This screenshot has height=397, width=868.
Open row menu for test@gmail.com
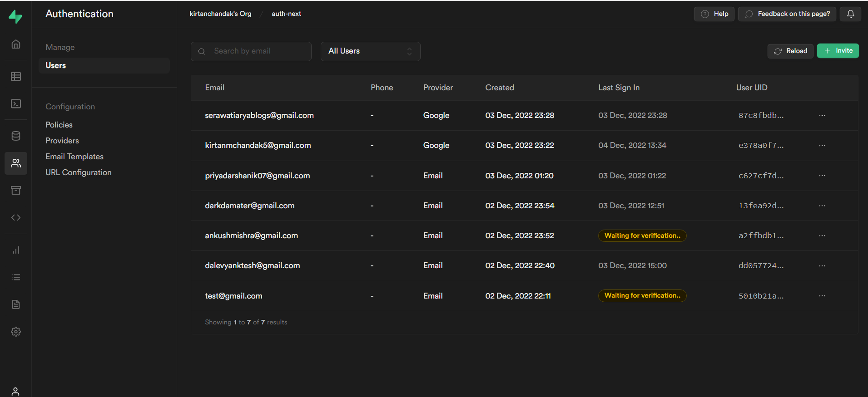click(822, 296)
